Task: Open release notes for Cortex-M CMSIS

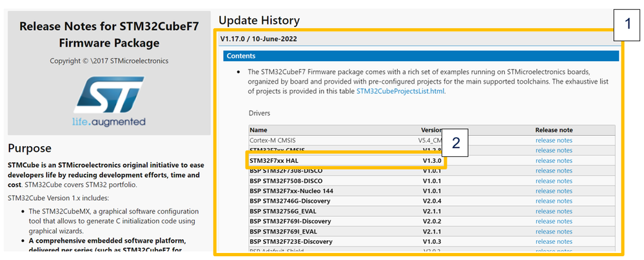Action: click(x=554, y=140)
